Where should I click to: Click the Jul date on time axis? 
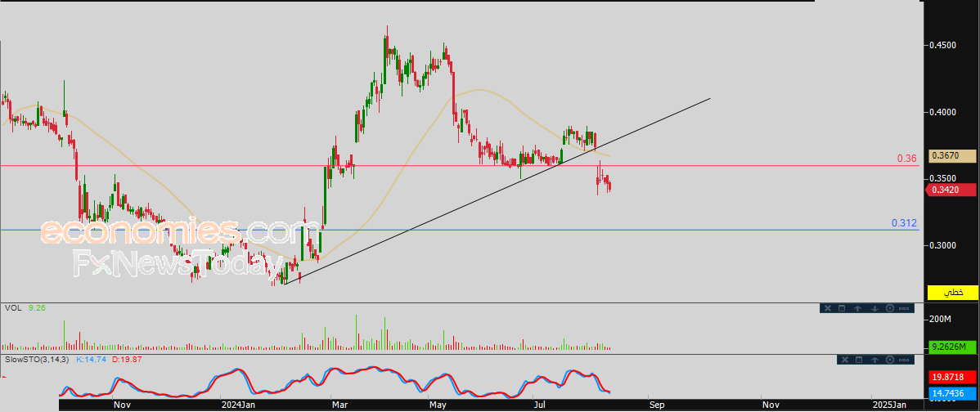tap(541, 405)
